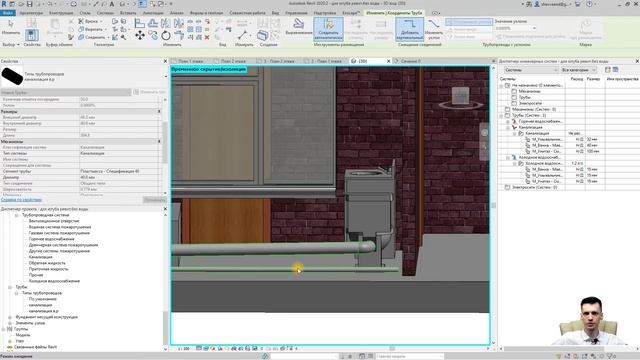Click the 1 : 100 view scale in status bar
The width and height of the screenshot is (640, 360).
pos(184,349)
